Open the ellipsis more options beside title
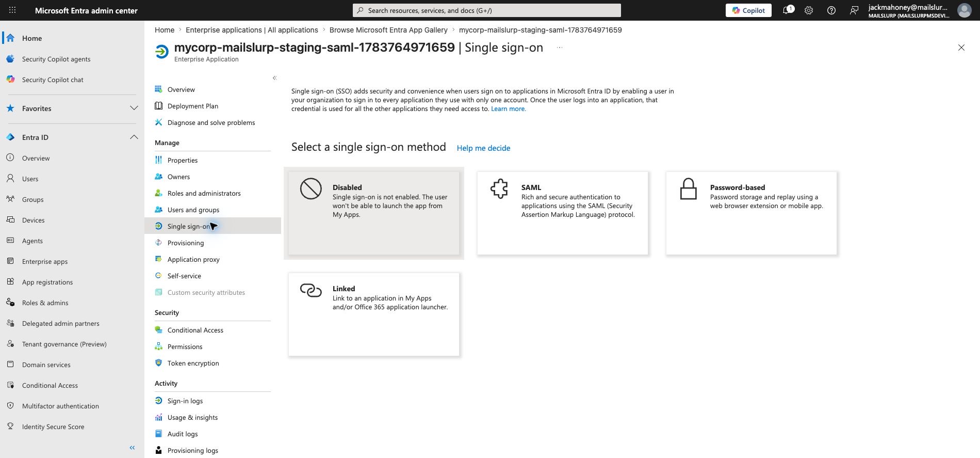The height and width of the screenshot is (458, 980). click(560, 48)
